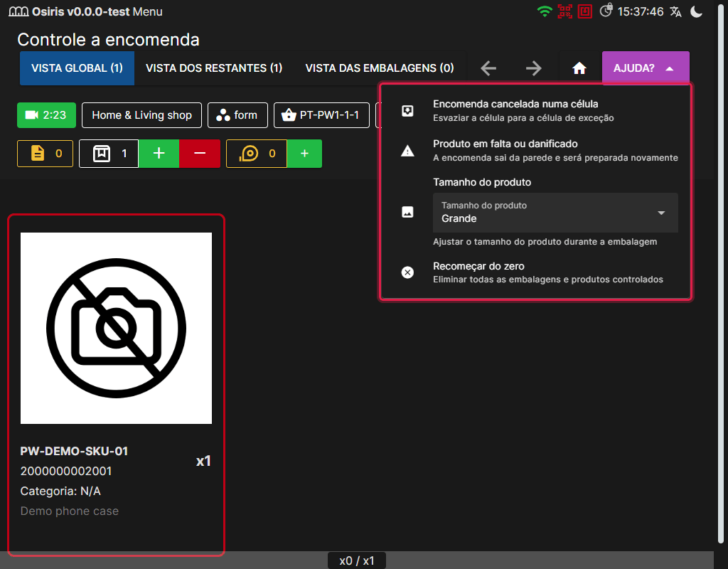The image size is (728, 569).
Task: Click the x0 / x1 progress counter
Action: (357, 560)
